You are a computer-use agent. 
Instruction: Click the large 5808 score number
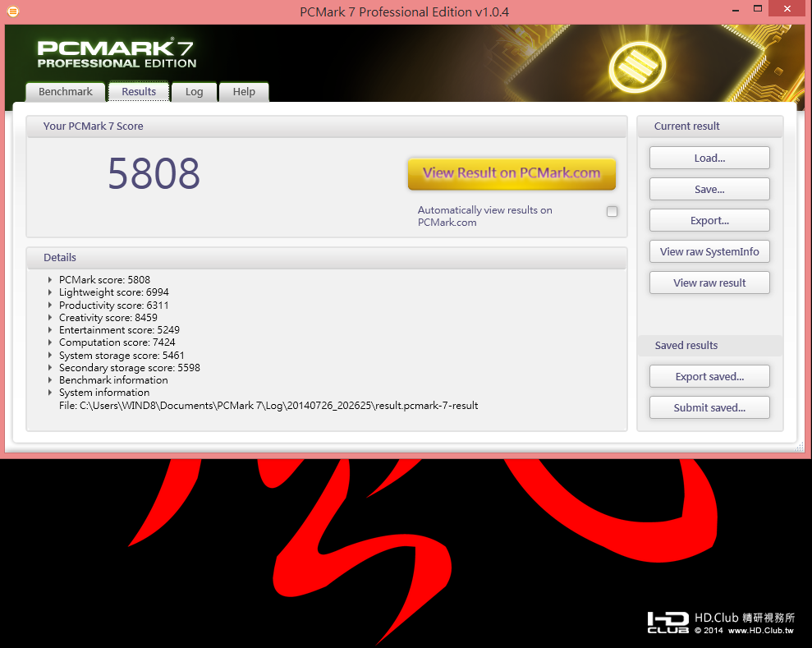pos(154,173)
